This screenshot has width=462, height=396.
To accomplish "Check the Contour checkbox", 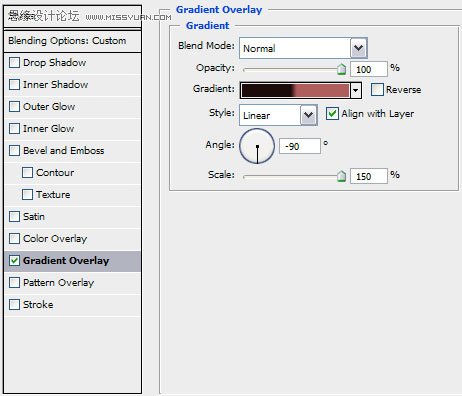I will pos(27,172).
